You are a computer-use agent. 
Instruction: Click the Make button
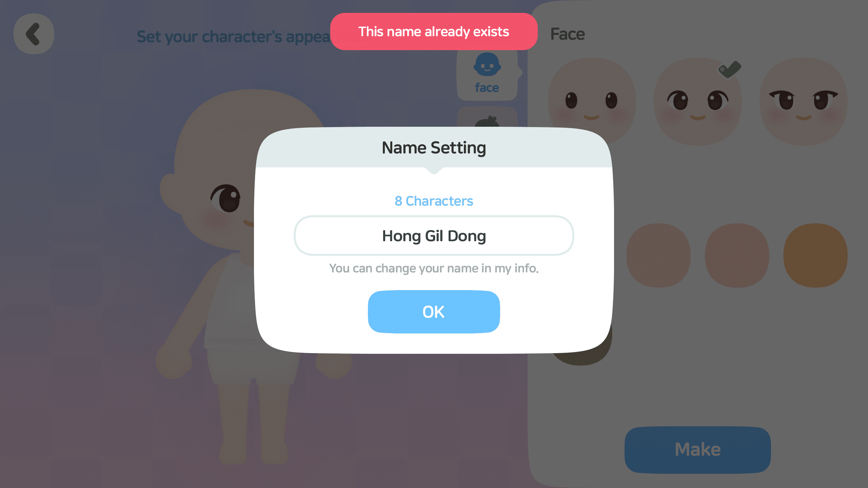pyautogui.click(x=697, y=450)
